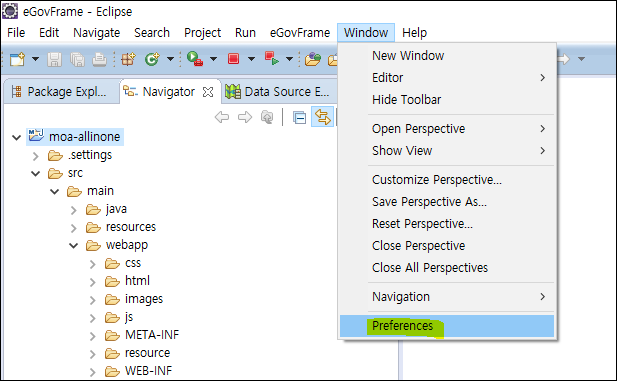Open the Edit menu
The height and width of the screenshot is (381, 617).
click(49, 33)
